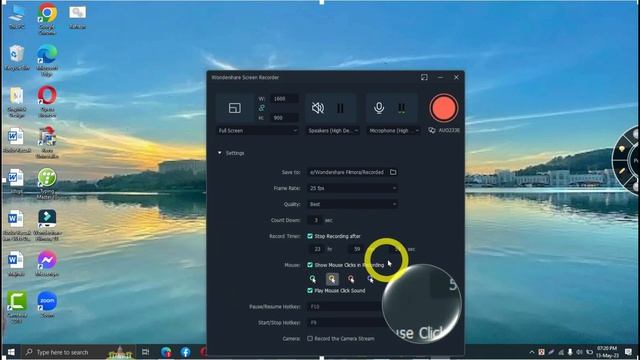The height and width of the screenshot is (360, 640).
Task: Toggle the microphone icon
Action: [x=379, y=108]
